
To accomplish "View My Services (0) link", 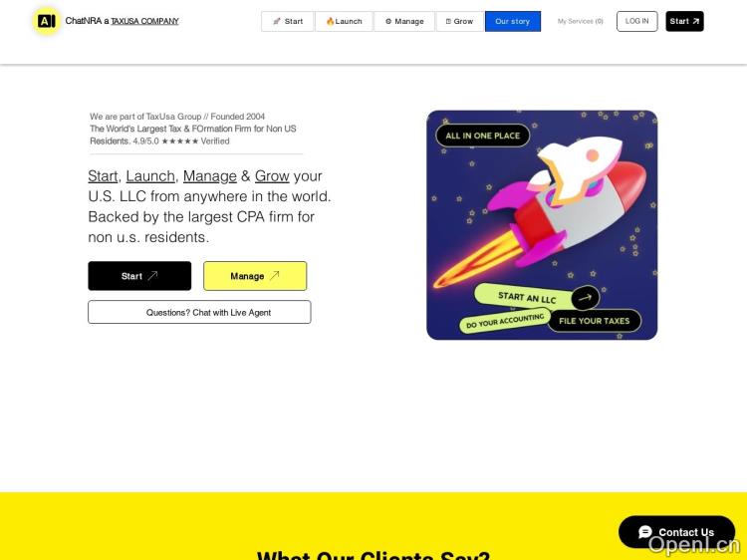I will point(581,22).
